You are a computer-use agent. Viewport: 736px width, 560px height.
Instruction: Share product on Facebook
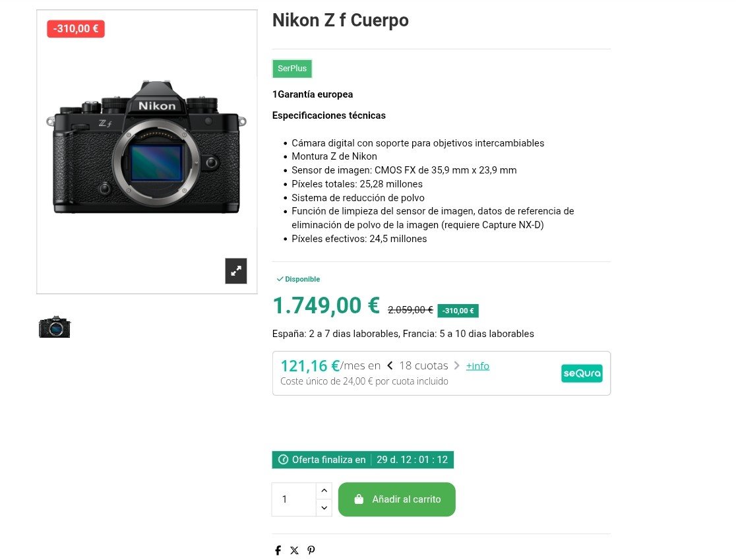(x=278, y=550)
